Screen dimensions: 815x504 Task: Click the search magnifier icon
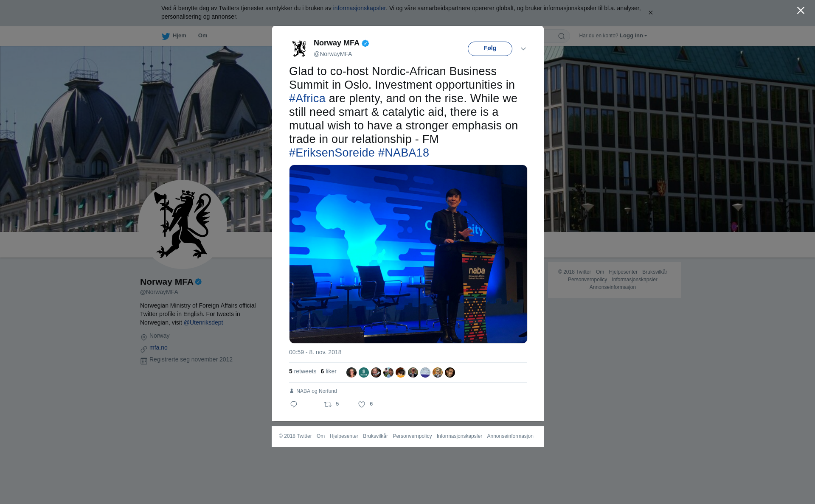(x=562, y=36)
